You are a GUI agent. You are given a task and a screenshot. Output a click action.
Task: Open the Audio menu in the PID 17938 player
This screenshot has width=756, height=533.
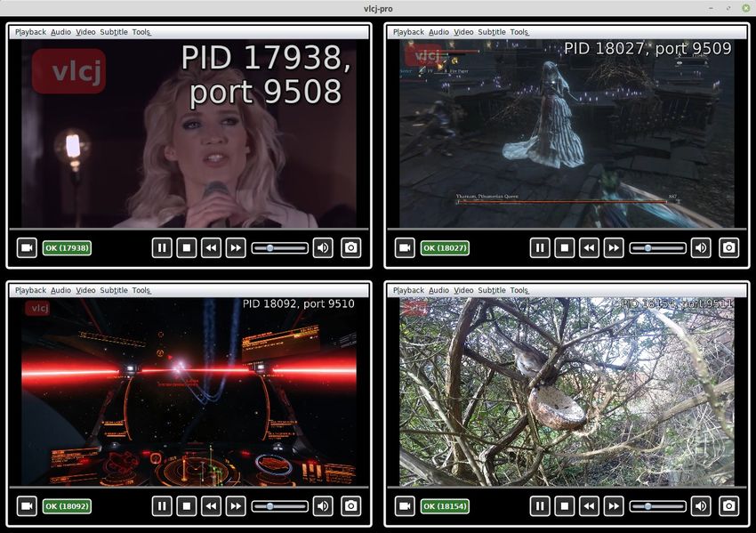point(60,32)
